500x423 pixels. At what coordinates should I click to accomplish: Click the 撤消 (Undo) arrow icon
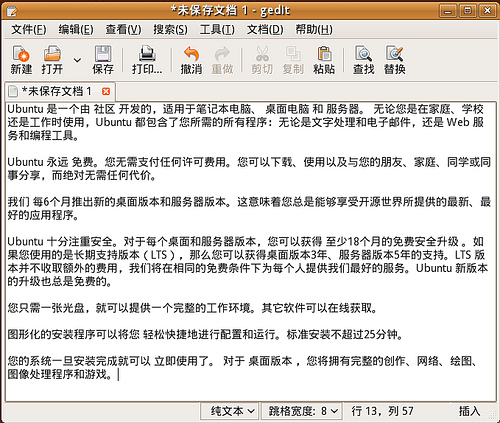click(191, 53)
